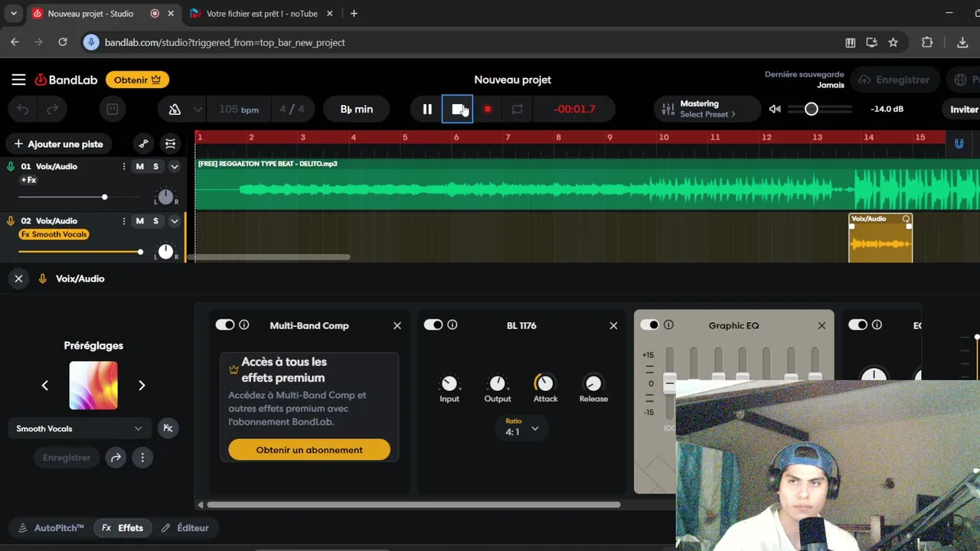Click Ajouter une piste button
Image resolution: width=980 pixels, height=551 pixels.
coord(58,144)
